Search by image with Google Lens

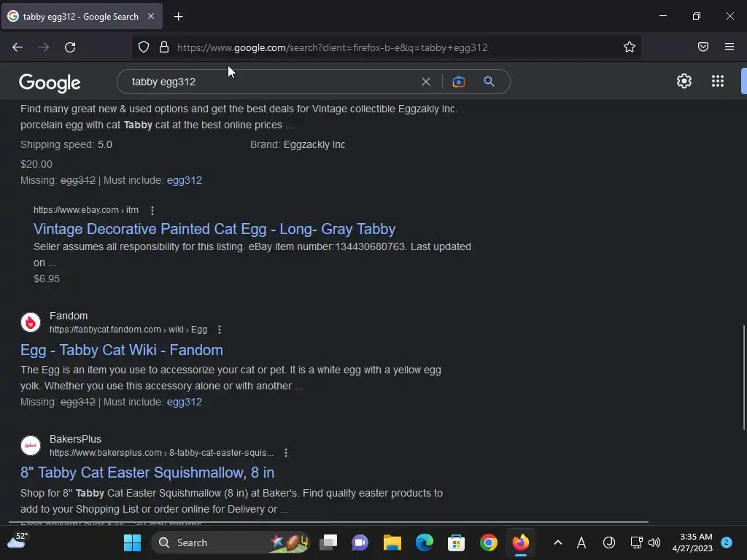pyautogui.click(x=458, y=82)
